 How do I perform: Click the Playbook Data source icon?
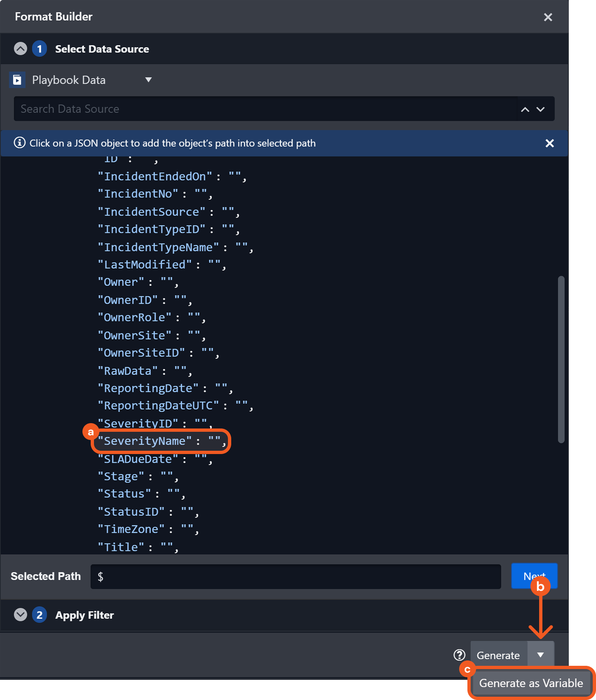click(x=17, y=80)
